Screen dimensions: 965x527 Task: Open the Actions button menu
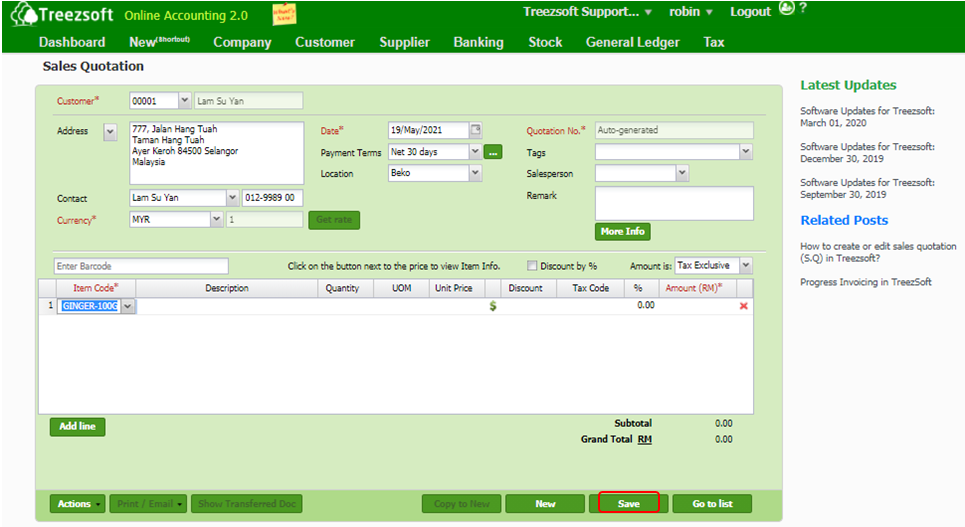[78, 504]
